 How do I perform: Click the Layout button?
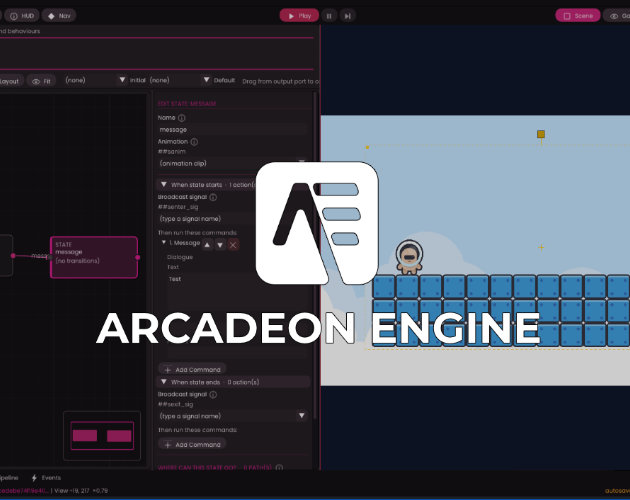coord(10,81)
